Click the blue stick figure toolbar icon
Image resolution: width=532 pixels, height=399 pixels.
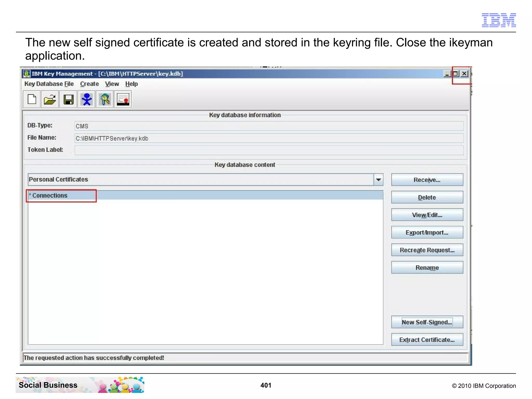point(87,99)
